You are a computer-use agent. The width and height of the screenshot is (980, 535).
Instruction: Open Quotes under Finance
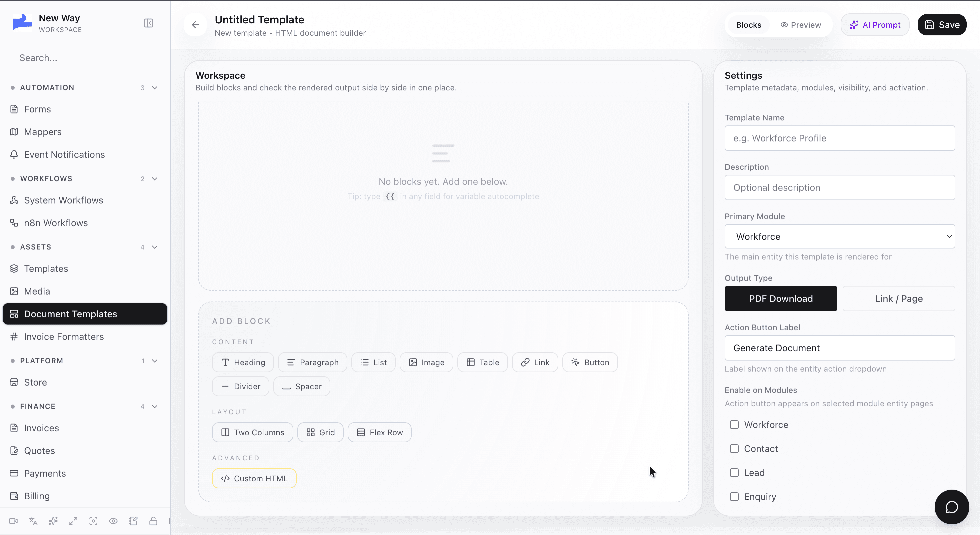[x=85, y=451]
